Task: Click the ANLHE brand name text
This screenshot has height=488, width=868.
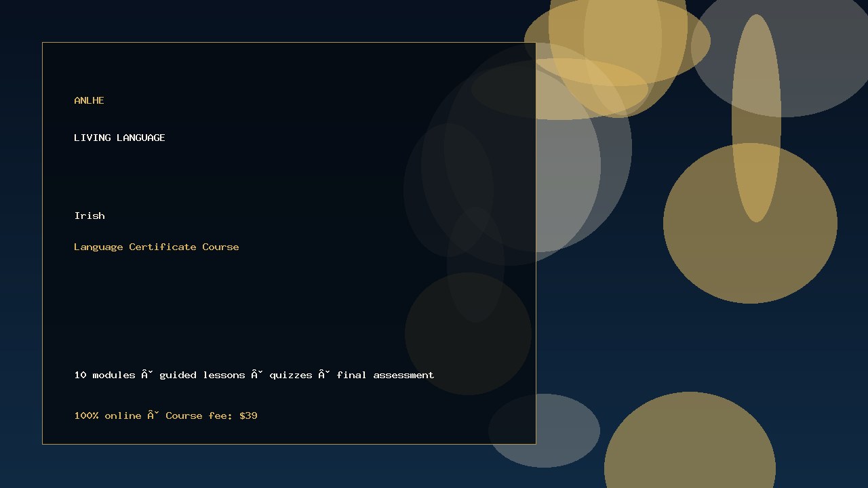Action: [89, 100]
